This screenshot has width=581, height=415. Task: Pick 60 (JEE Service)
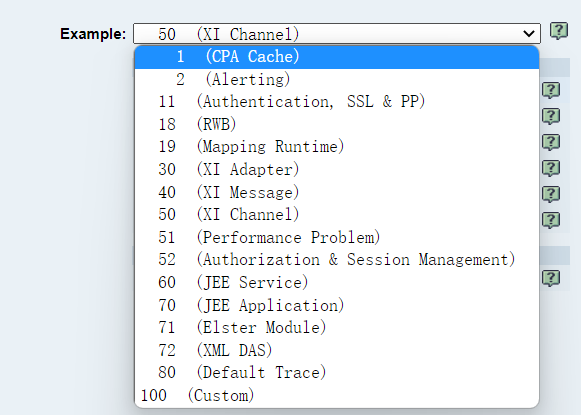pyautogui.click(x=337, y=283)
